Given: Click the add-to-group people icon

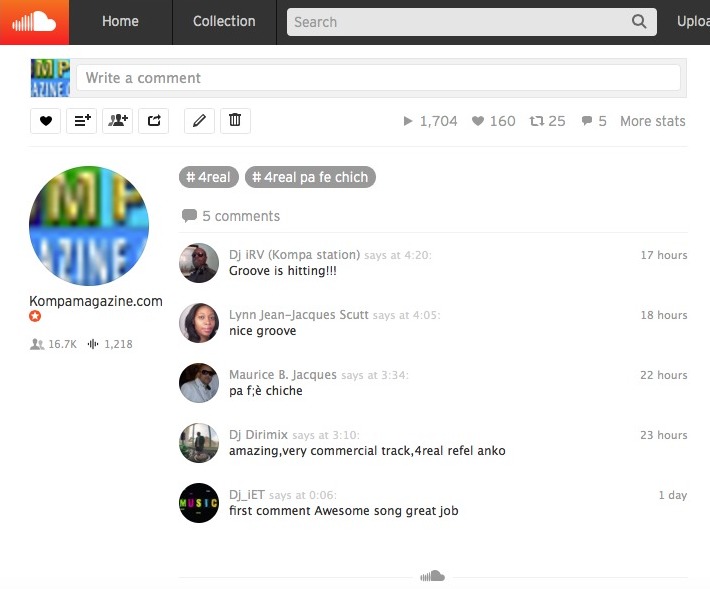Looking at the screenshot, I should 118,121.
